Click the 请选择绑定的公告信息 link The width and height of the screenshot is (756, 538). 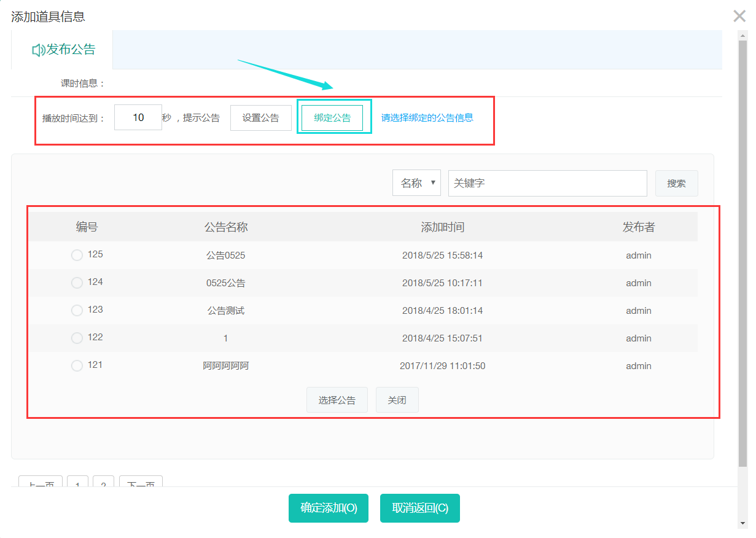427,118
